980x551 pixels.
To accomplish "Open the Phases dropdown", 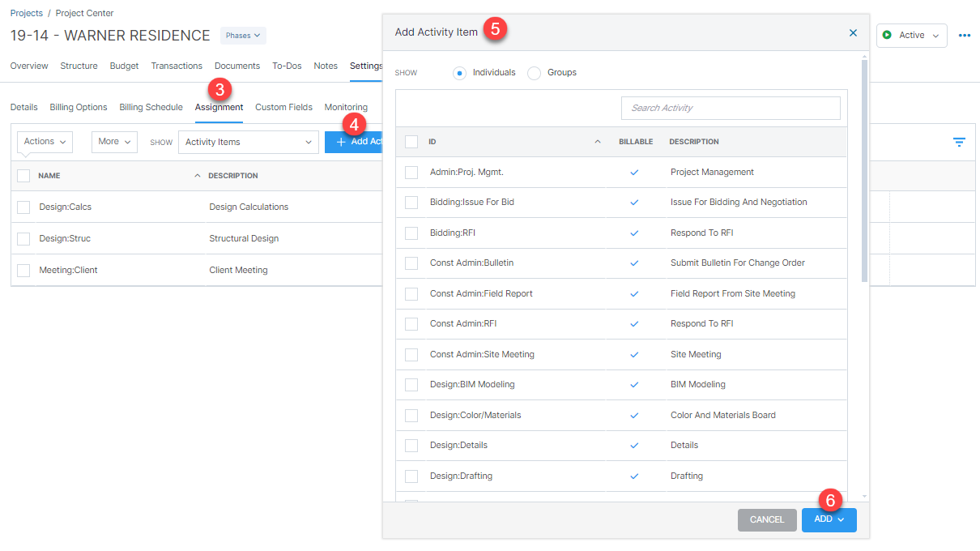I will [x=242, y=35].
